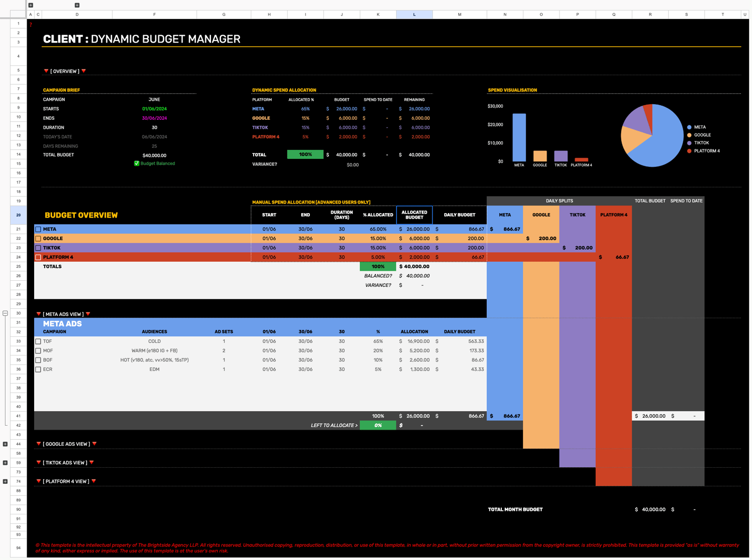This screenshot has width=752, height=560.
Task: Click the Total Budget $40,000.00 cell
Action: tap(154, 155)
